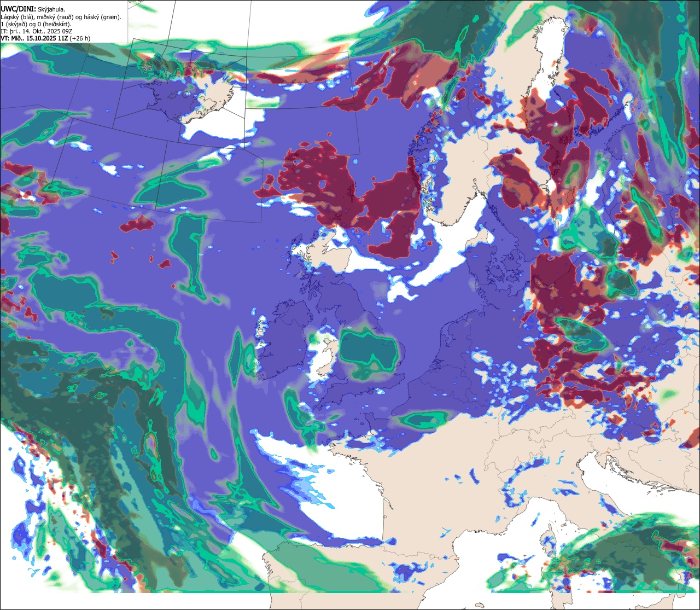Click the 'IT: þri.. 14. Okt.. 2025 09Z' line

point(36,31)
